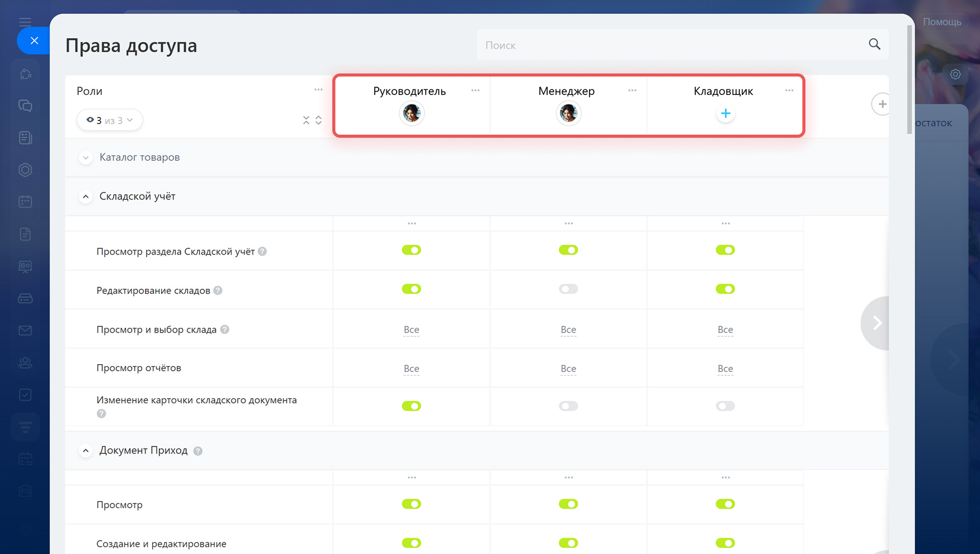Click Все for Руководитель Просмотр и выбор склада

click(411, 330)
